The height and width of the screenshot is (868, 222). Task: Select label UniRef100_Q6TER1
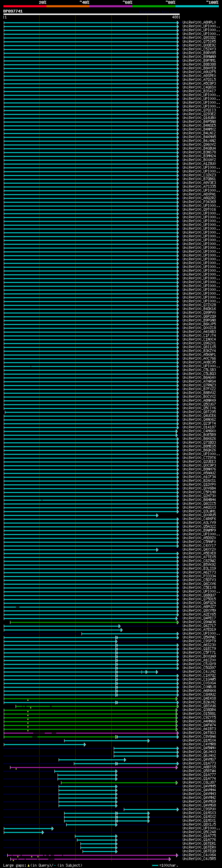click(199, 844)
